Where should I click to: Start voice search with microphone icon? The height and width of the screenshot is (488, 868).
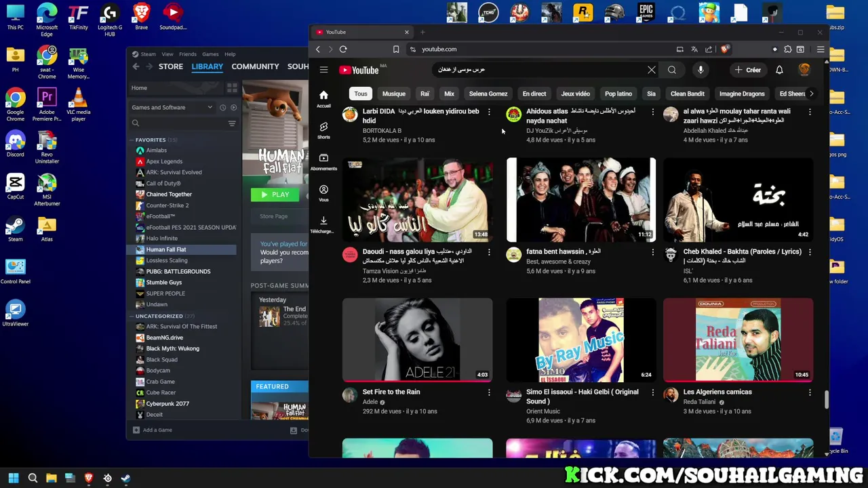click(x=701, y=70)
